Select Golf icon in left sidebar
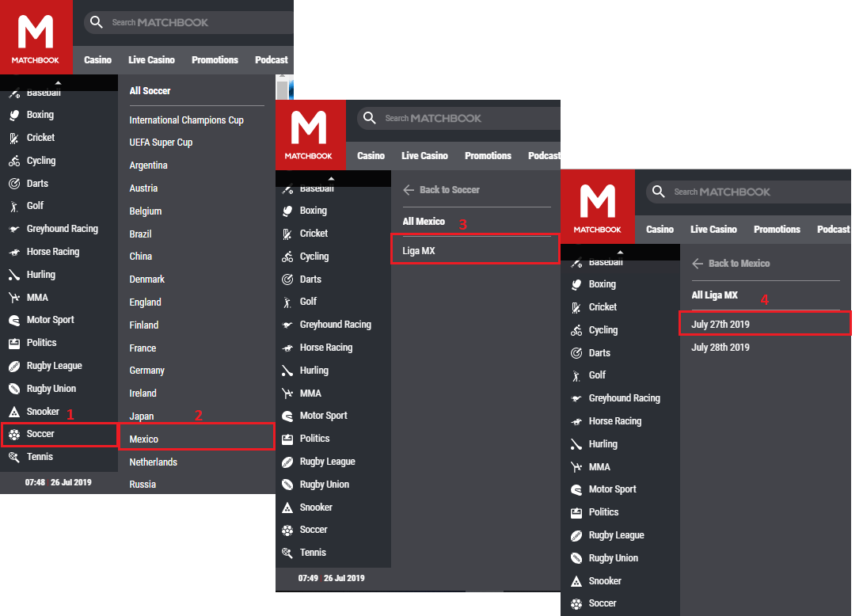Image resolution: width=863 pixels, height=616 pixels. click(14, 207)
